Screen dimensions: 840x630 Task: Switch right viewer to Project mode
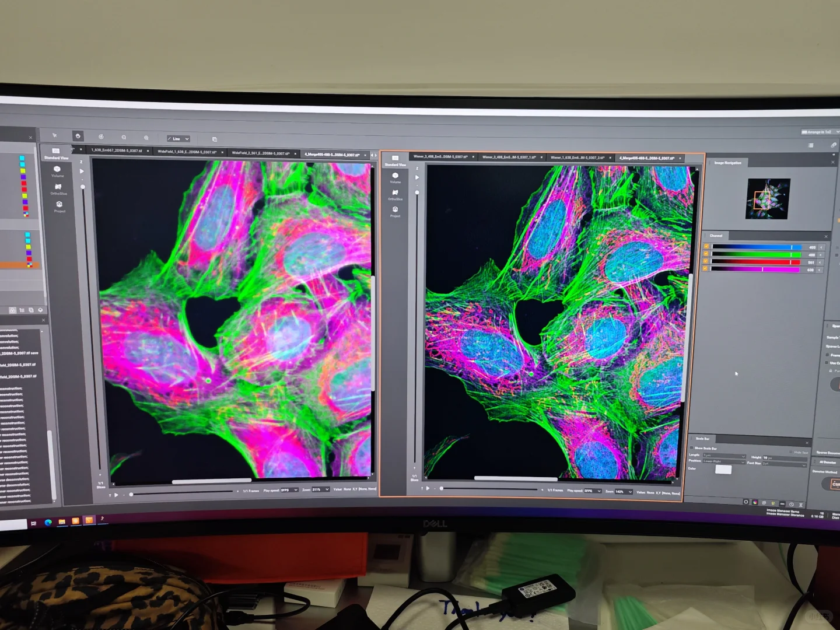coord(395,212)
